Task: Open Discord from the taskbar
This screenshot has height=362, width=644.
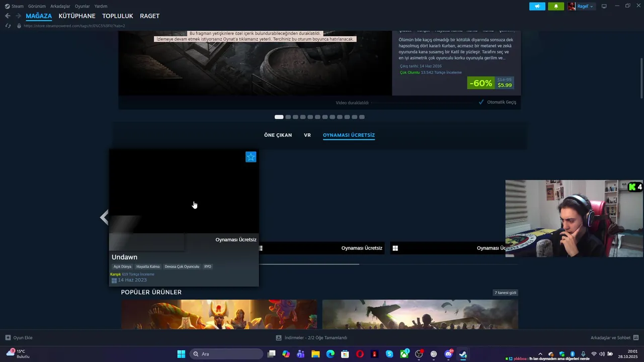Action: point(449,354)
